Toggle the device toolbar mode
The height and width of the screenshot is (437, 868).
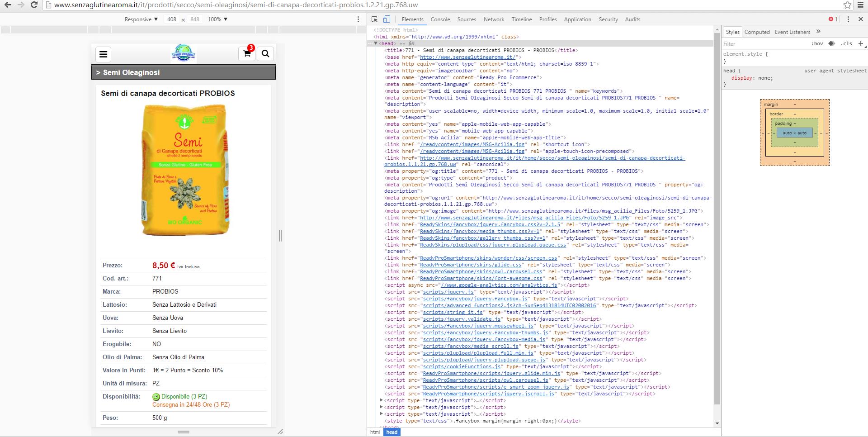(387, 19)
